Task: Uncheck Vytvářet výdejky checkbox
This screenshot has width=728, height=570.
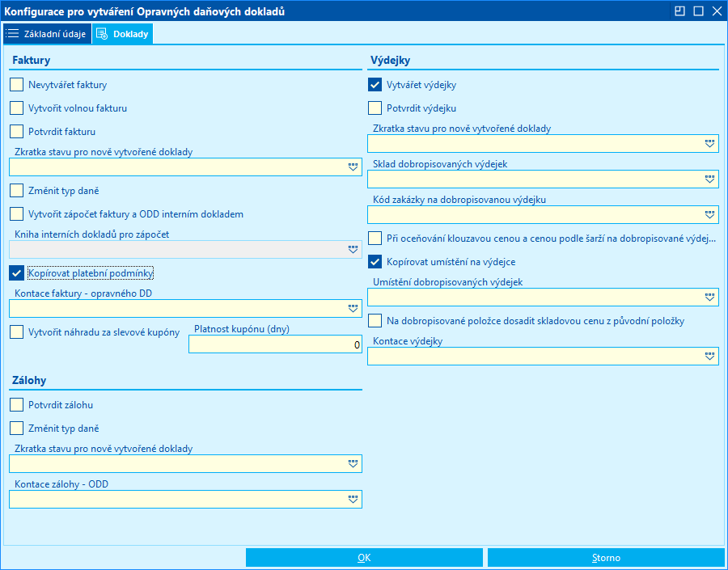Action: [375, 84]
